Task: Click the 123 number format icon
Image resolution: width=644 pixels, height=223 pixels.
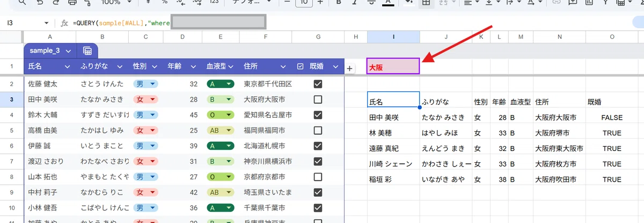Action: pos(214,3)
